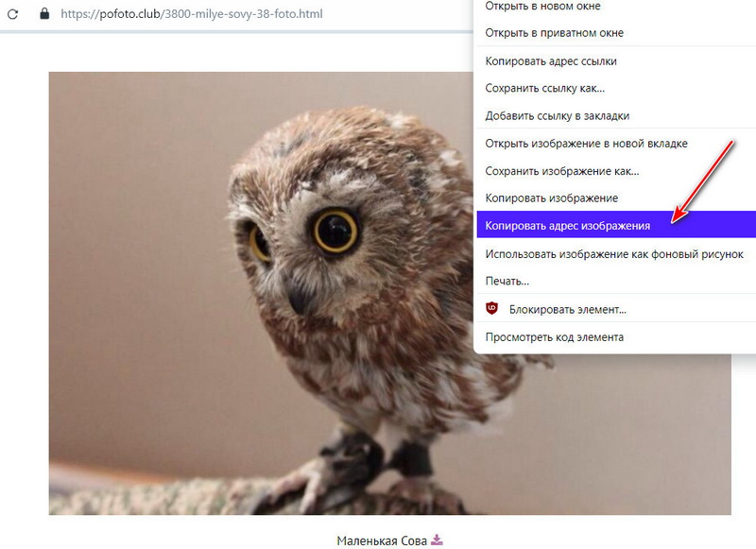Click the browser reload icon
This screenshot has width=756, height=549.
pyautogui.click(x=13, y=14)
